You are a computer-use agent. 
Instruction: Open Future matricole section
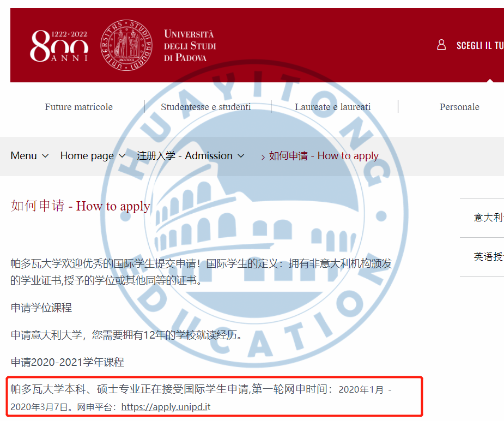point(79,107)
